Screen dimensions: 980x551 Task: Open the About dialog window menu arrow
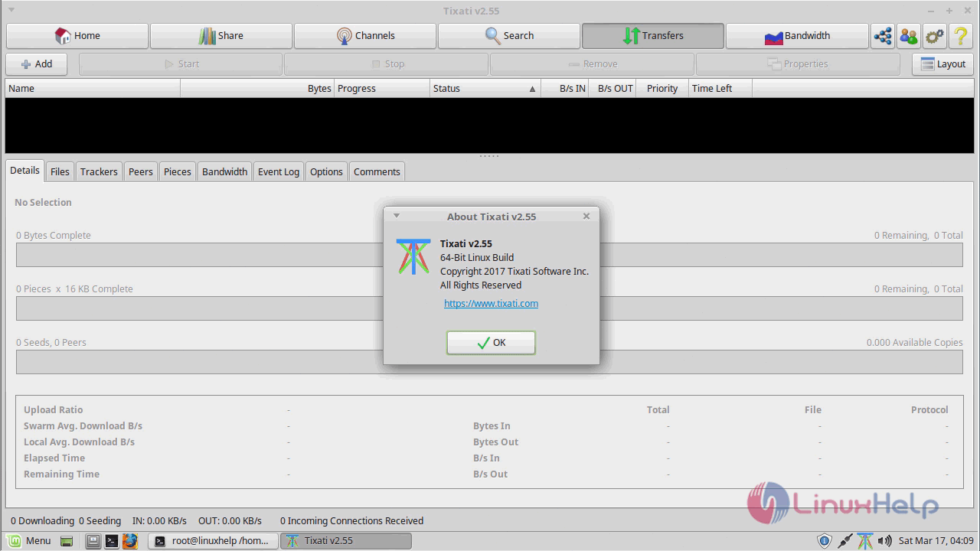[x=397, y=217]
